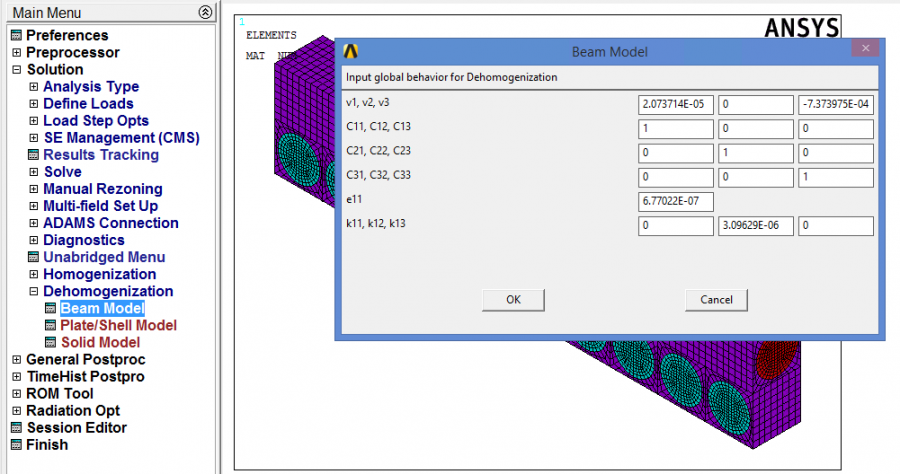Click the Solid Model item icon
900x474 pixels.
coord(51,343)
